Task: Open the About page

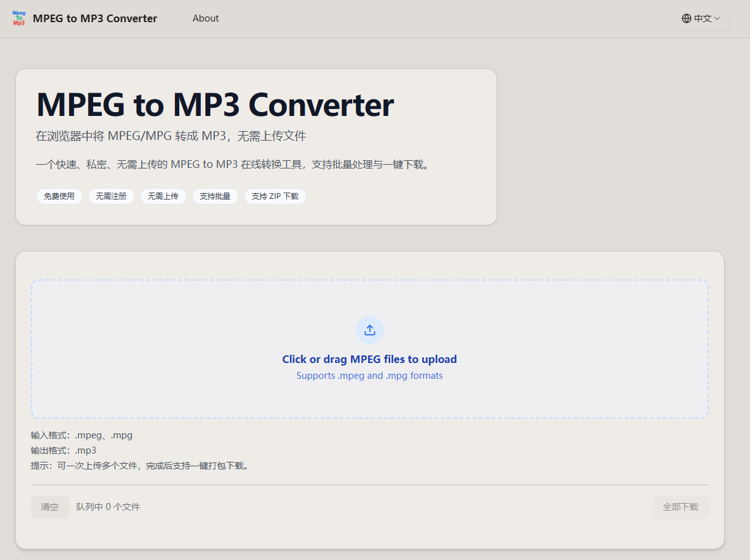Action: pyautogui.click(x=205, y=18)
